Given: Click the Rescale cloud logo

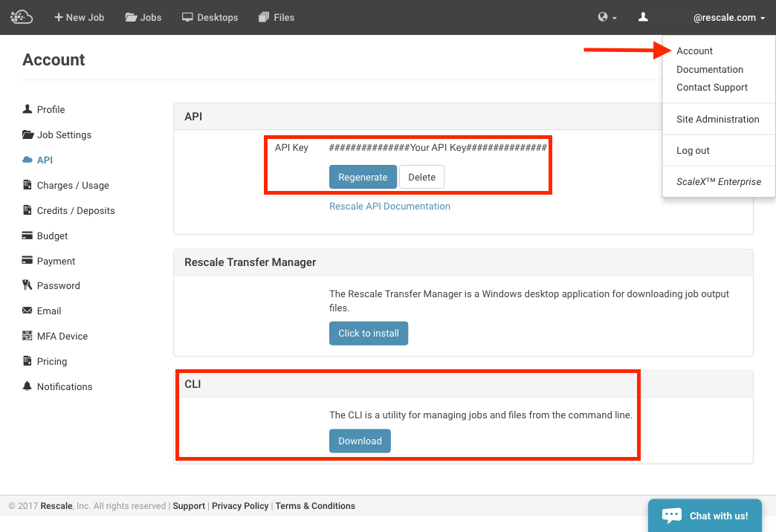Looking at the screenshot, I should 22,17.
